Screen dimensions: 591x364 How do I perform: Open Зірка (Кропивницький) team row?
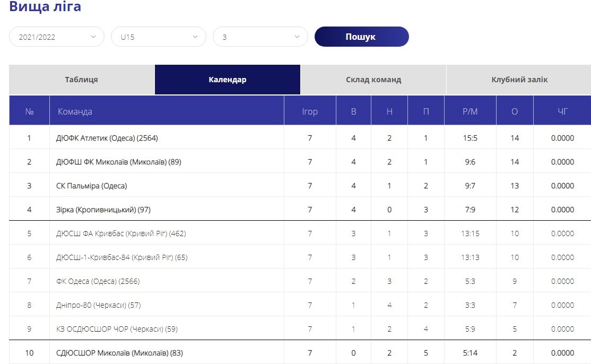coord(103,210)
